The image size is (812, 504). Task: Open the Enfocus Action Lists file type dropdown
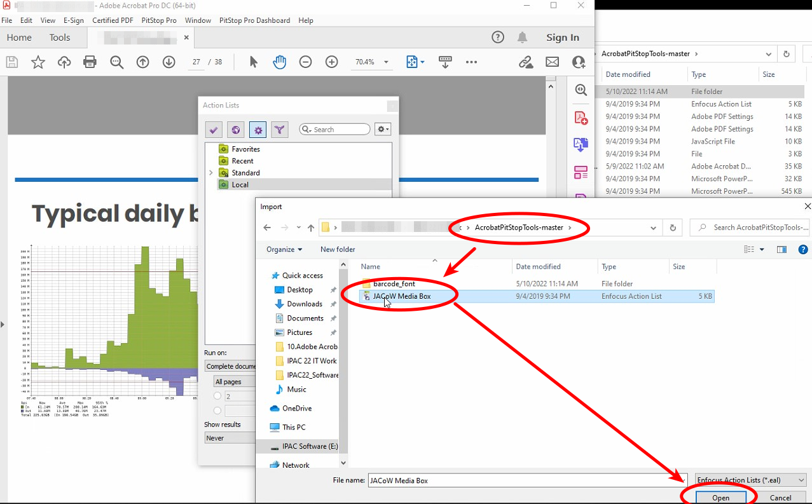point(751,480)
